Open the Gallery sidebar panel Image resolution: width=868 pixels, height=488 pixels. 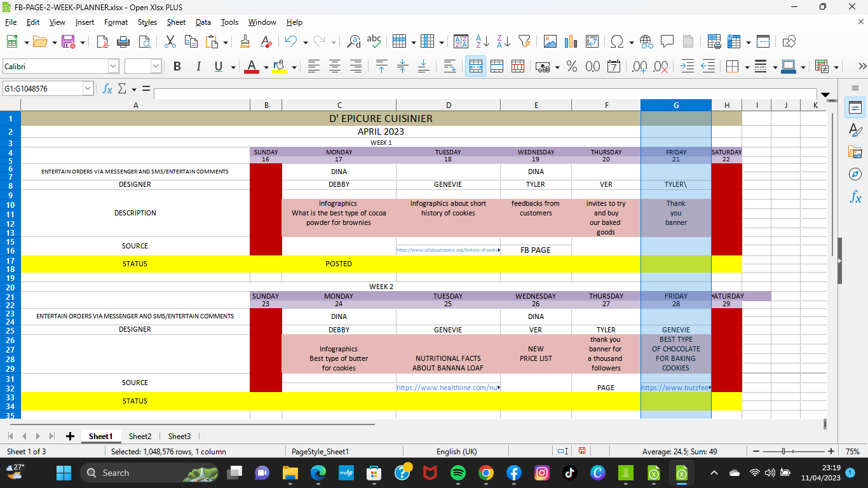click(x=855, y=152)
